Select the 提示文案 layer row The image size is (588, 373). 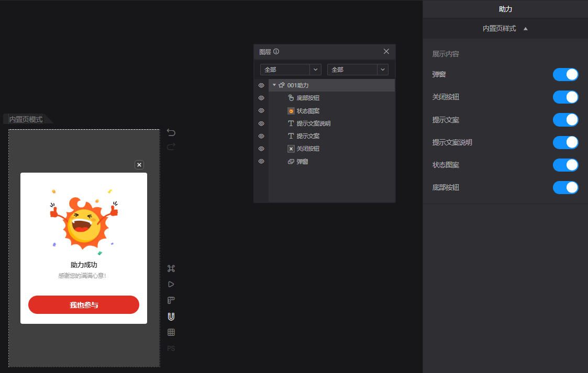coord(332,136)
